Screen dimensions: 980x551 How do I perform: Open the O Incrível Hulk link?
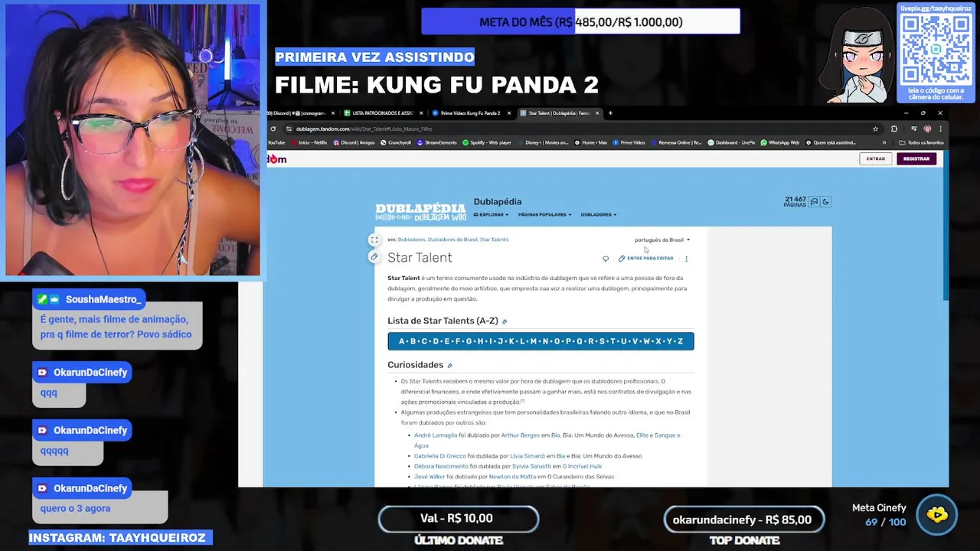click(582, 467)
